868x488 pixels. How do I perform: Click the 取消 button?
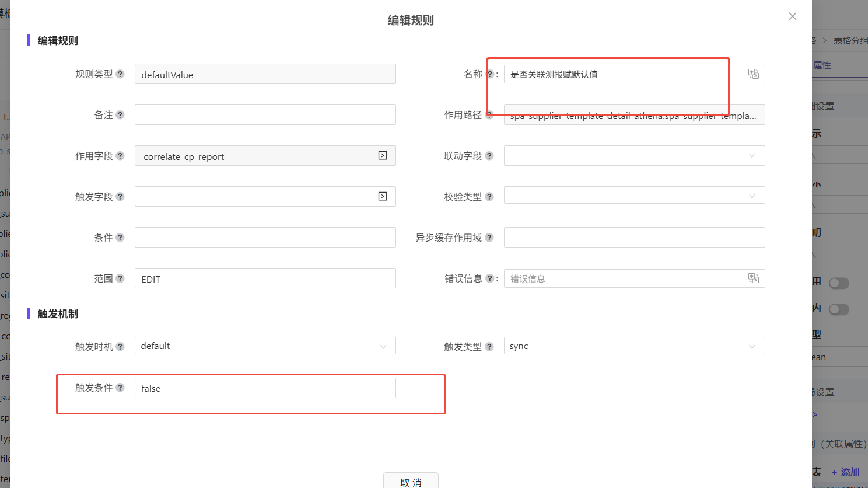tap(411, 482)
